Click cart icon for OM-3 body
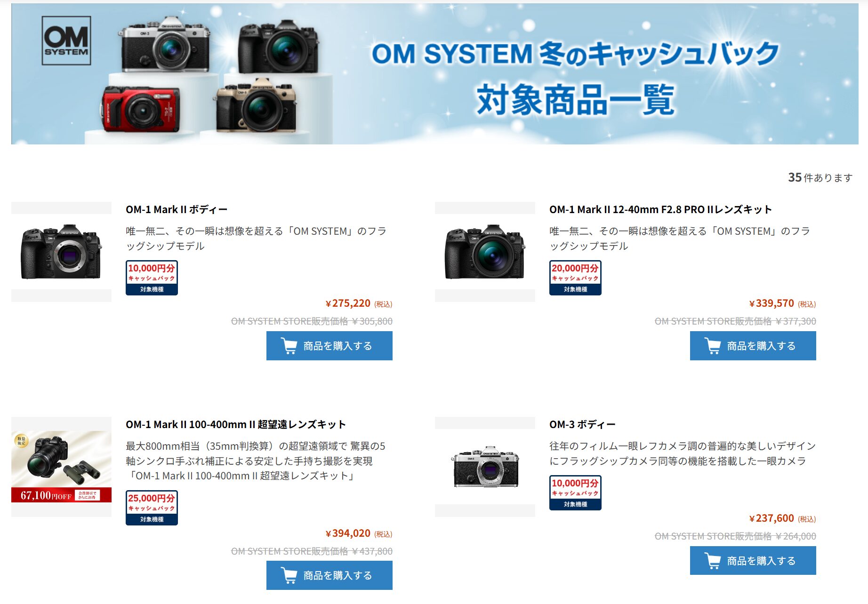The width and height of the screenshot is (868, 604). pyautogui.click(x=713, y=561)
